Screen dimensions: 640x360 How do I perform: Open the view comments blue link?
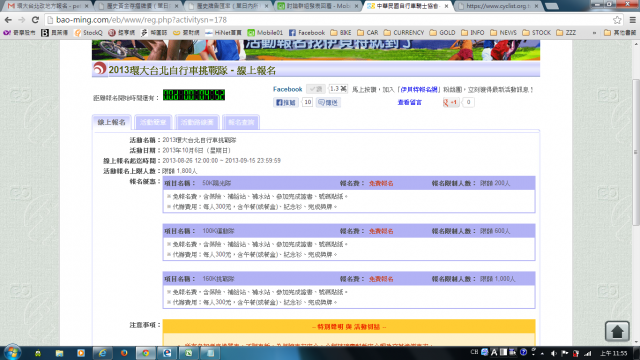[409, 102]
